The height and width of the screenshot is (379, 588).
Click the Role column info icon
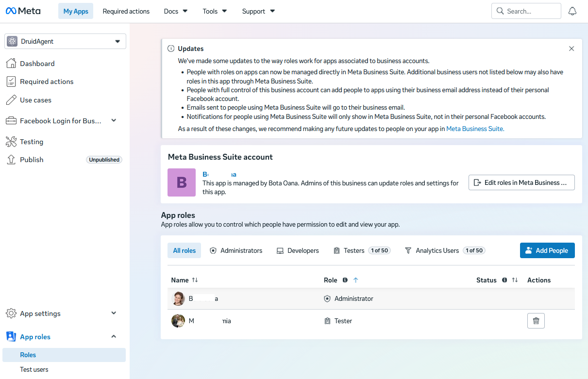[345, 280]
